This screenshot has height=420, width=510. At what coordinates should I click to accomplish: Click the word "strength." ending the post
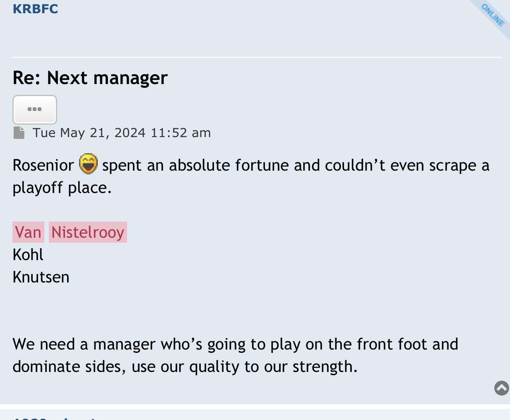(x=325, y=367)
